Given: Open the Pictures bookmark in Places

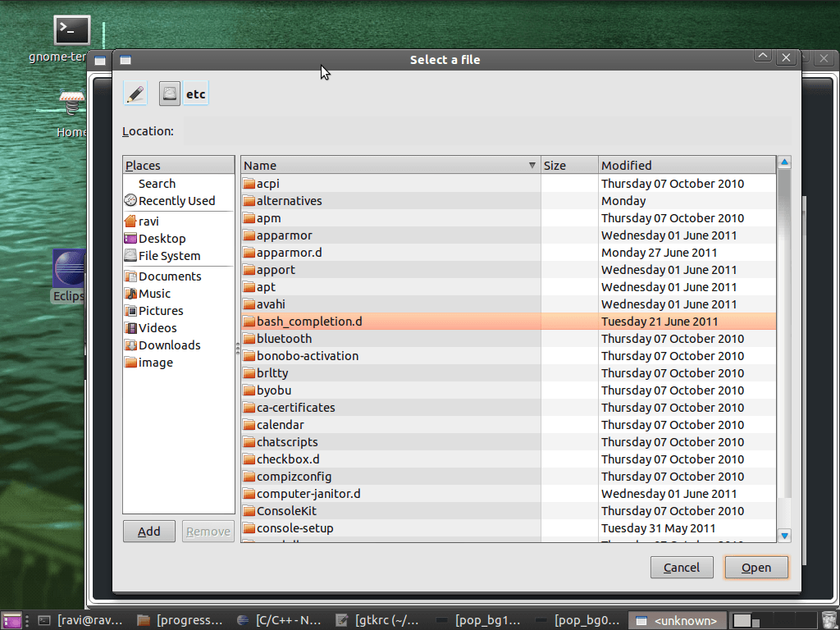Looking at the screenshot, I should (161, 311).
